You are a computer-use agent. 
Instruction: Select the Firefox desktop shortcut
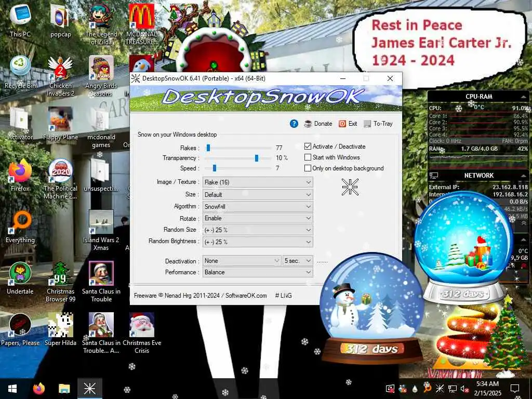coord(20,176)
